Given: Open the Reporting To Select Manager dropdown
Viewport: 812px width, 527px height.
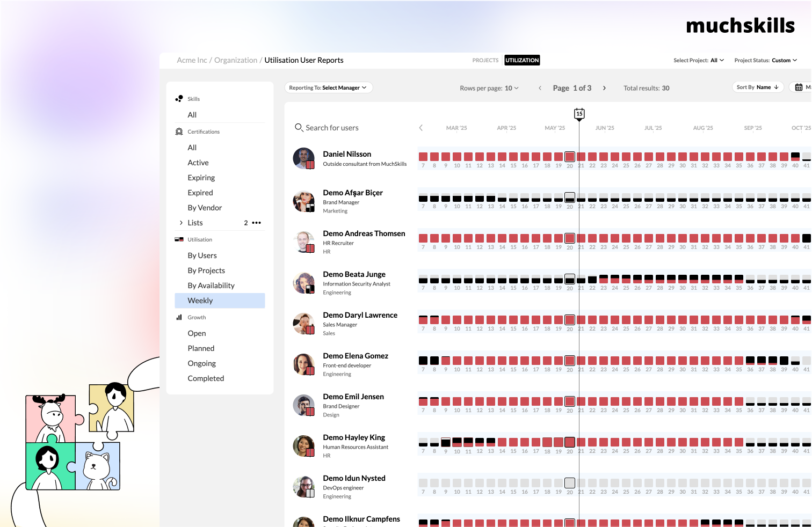Looking at the screenshot, I should tap(328, 87).
